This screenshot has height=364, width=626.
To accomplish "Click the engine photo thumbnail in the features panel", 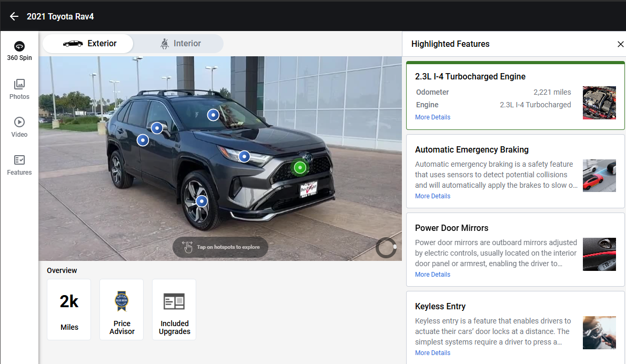I will click(599, 103).
